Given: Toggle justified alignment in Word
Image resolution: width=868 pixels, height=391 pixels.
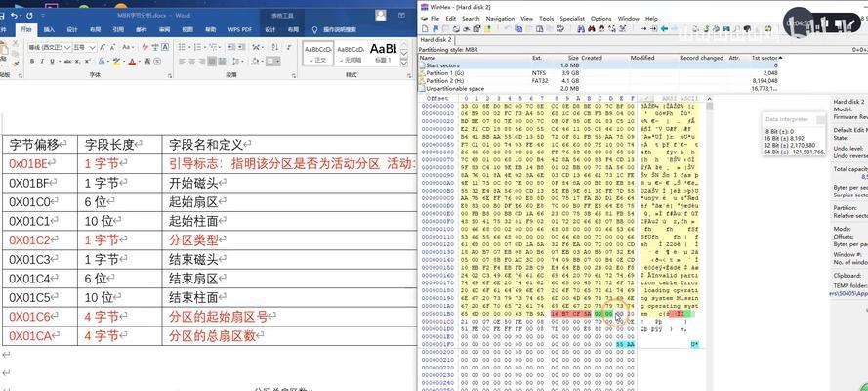Looking at the screenshot, I should (x=212, y=61).
